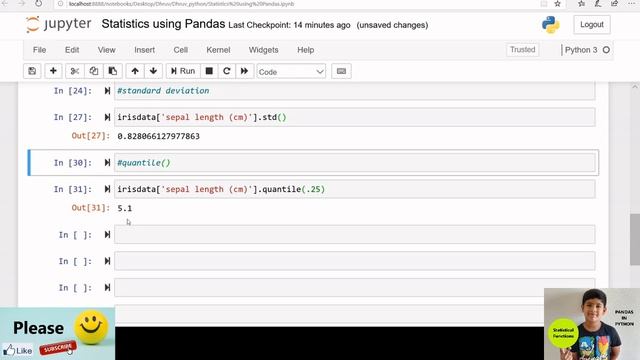Paste cells below icon
The height and width of the screenshot is (360, 640).
(x=113, y=71)
